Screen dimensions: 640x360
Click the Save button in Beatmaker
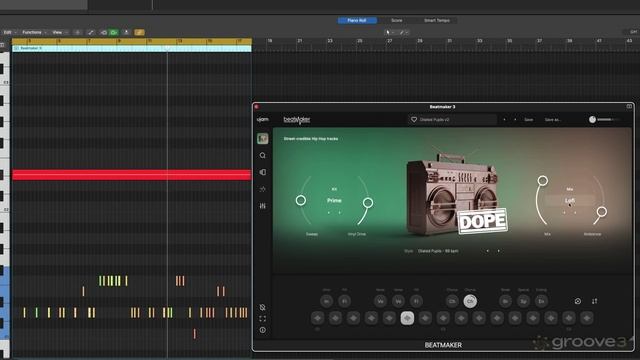(529, 120)
